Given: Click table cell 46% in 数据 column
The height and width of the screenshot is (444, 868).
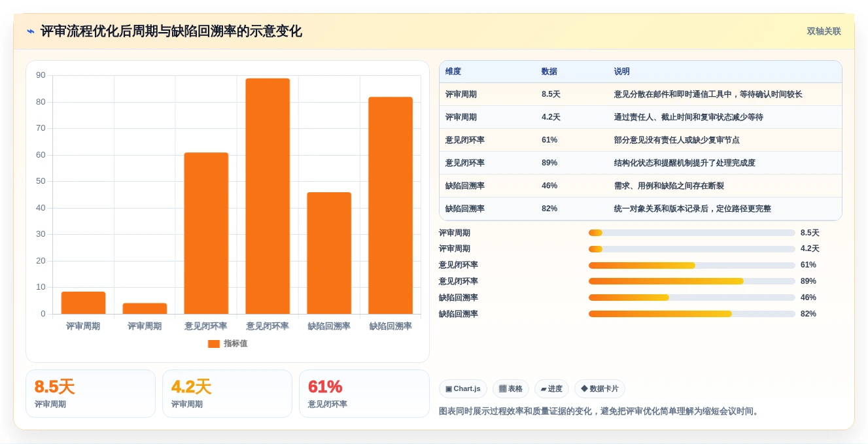Looking at the screenshot, I should 549,186.
